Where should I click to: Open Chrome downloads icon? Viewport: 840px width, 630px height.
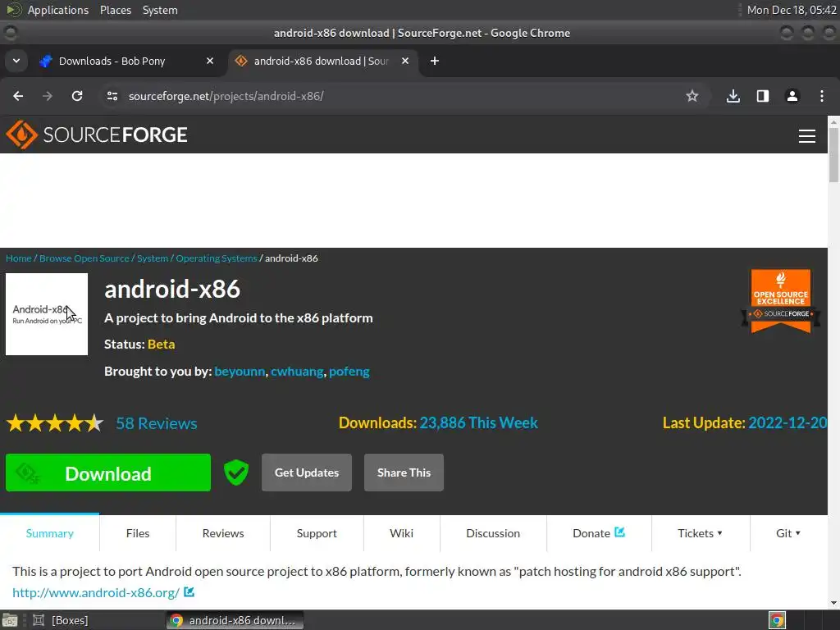click(733, 96)
